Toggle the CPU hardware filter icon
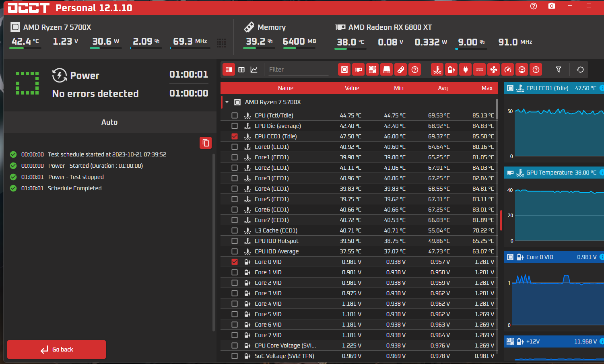604x364 pixels. [344, 70]
